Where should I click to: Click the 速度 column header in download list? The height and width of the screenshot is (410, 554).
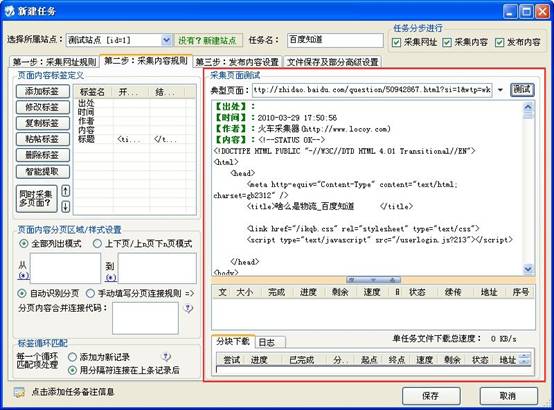click(372, 292)
